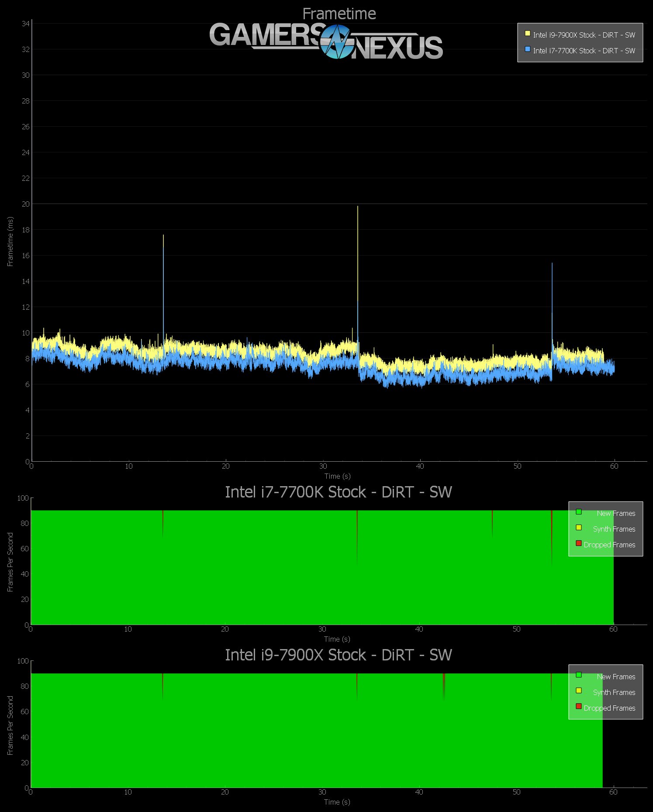Image resolution: width=653 pixels, height=812 pixels.
Task: Click legend label 'Intel i9-7900X Stock - DiRT - SW'
Action: point(584,35)
